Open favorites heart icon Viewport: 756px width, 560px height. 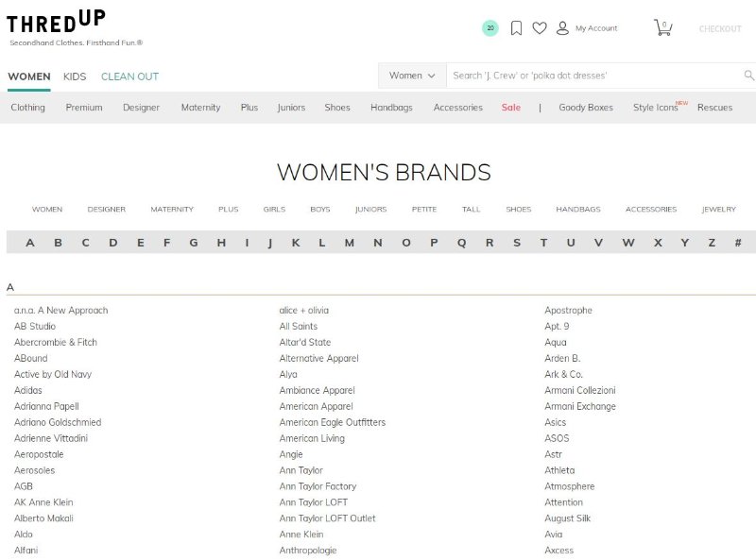pyautogui.click(x=540, y=28)
